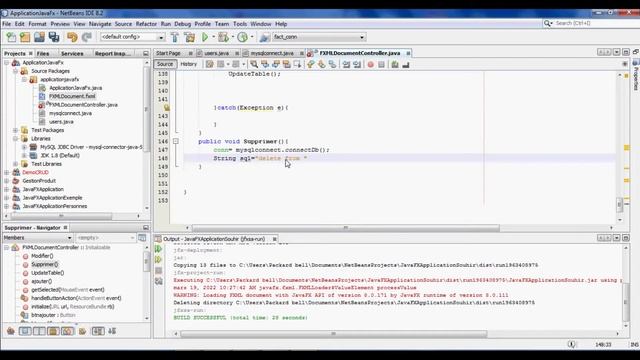
Task: Click the Find Selection magnifier in editor toolbar
Action: click(254, 64)
